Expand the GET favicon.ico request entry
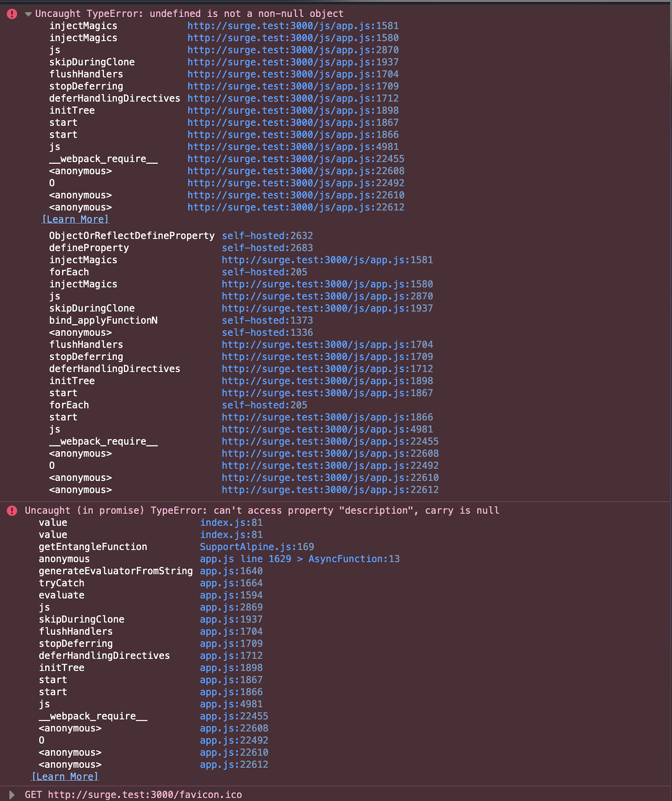 point(12,795)
